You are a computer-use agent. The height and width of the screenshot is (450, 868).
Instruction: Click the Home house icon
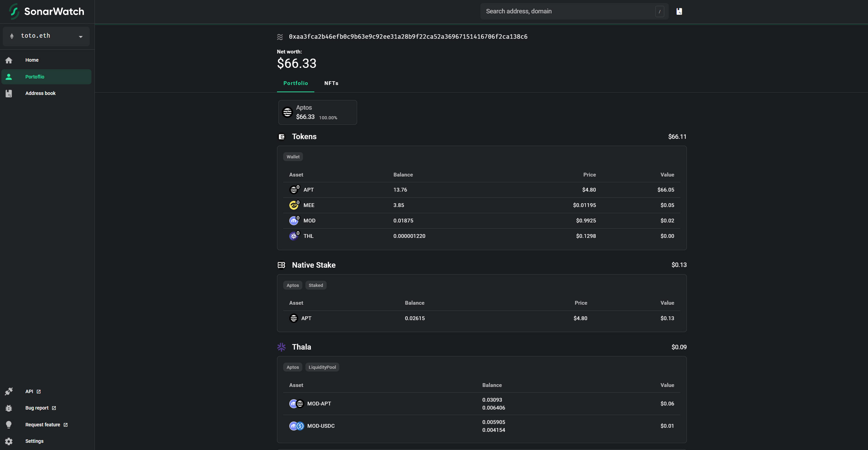coord(9,60)
